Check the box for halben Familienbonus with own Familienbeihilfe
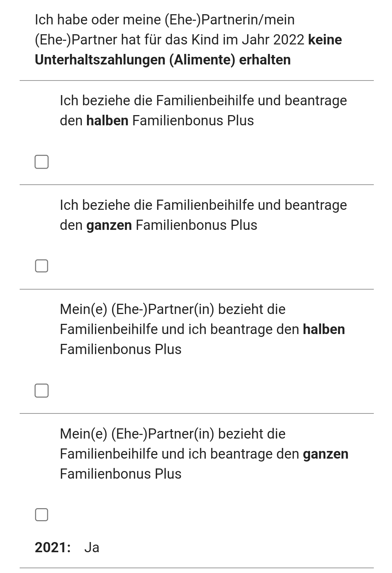 tap(41, 162)
